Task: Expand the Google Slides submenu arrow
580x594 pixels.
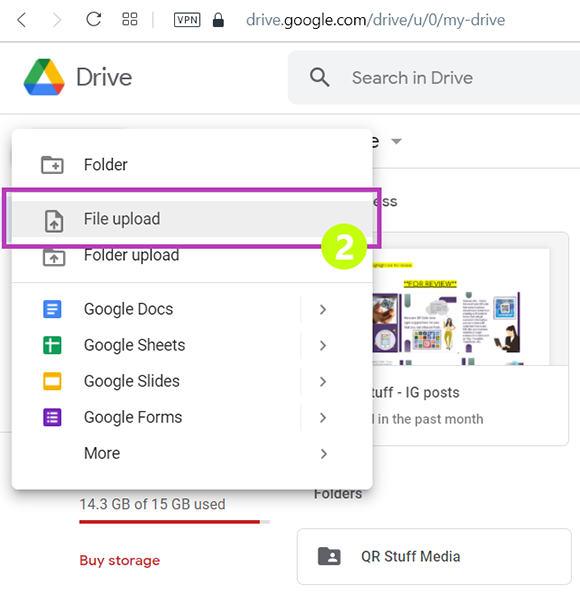Action: 323,381
